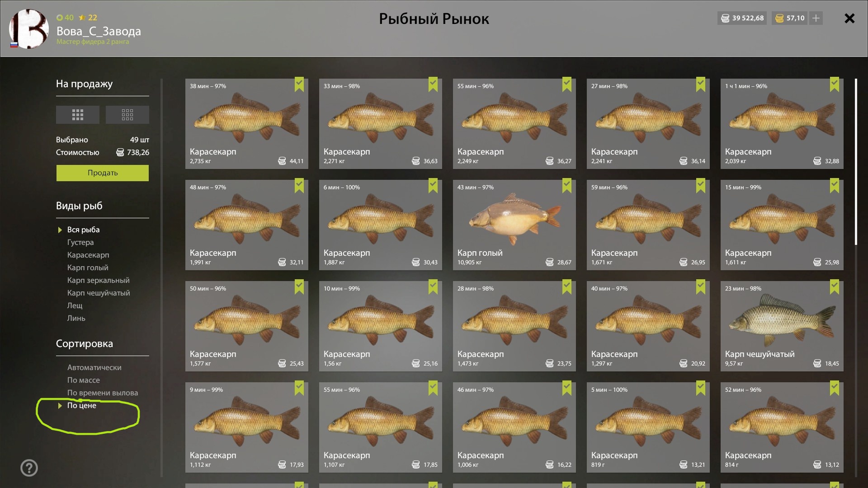The height and width of the screenshot is (488, 868).
Task: Open the player avatar picture
Action: click(29, 29)
